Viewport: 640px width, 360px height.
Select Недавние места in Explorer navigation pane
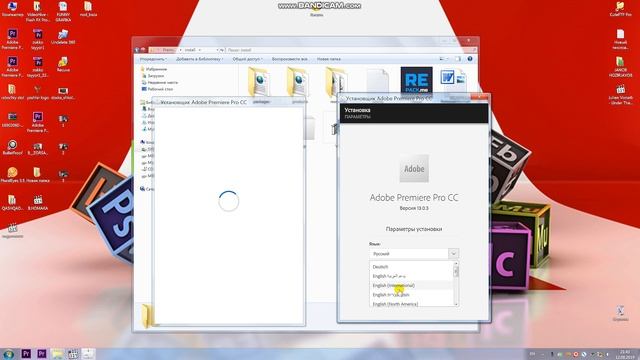(x=160, y=82)
